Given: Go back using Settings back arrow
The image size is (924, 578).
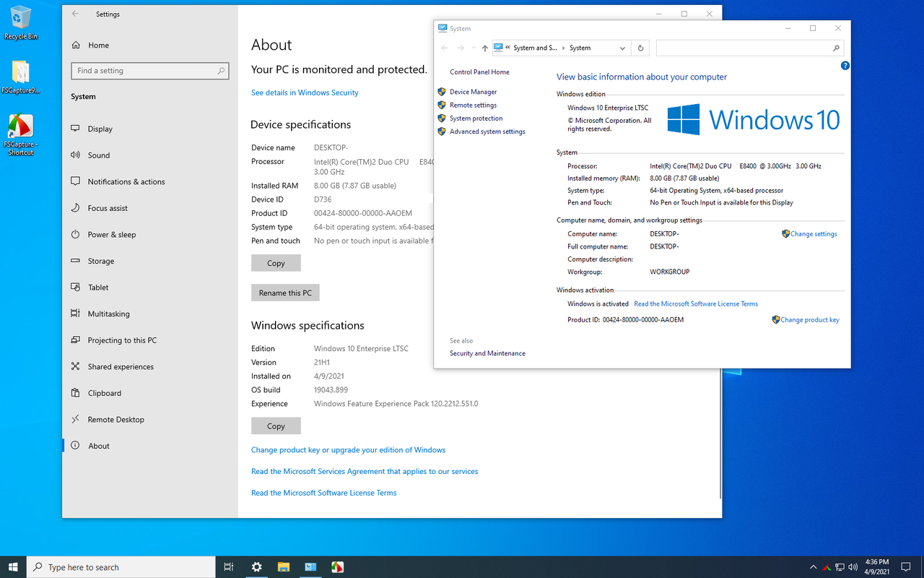Looking at the screenshot, I should pyautogui.click(x=75, y=14).
